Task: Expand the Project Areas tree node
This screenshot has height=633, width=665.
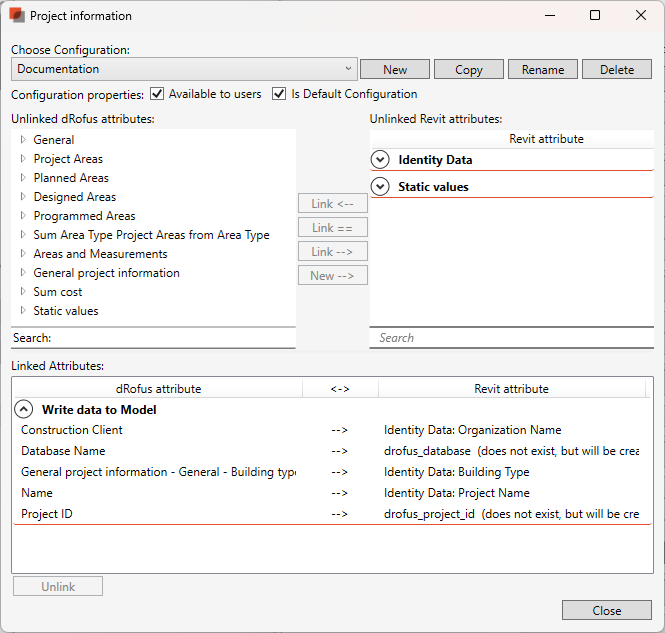Action: coord(23,159)
